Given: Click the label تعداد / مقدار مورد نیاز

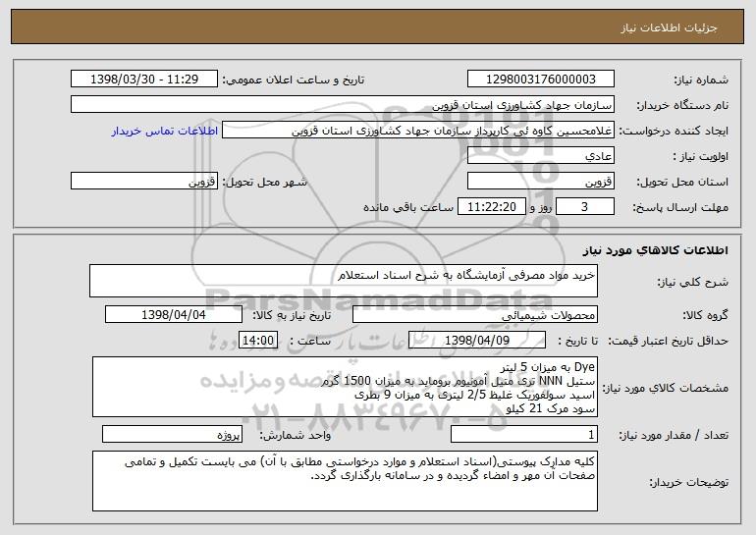Looking at the screenshot, I should click(674, 436).
